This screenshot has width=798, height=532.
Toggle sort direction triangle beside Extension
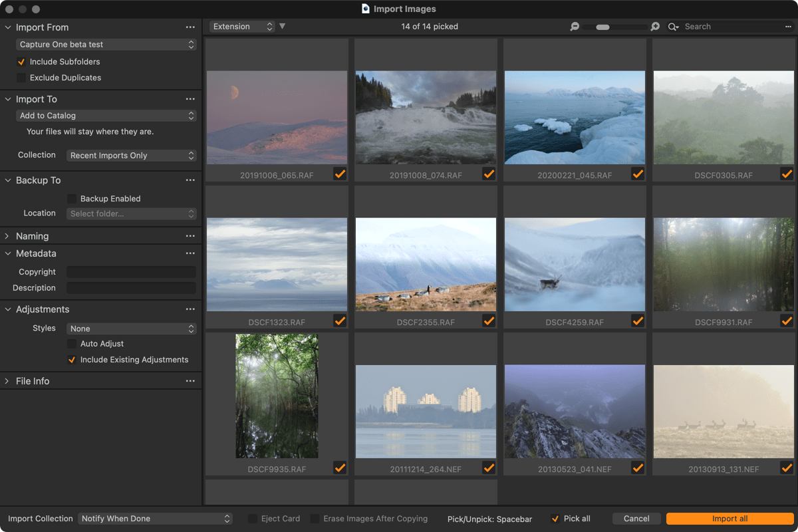[282, 27]
